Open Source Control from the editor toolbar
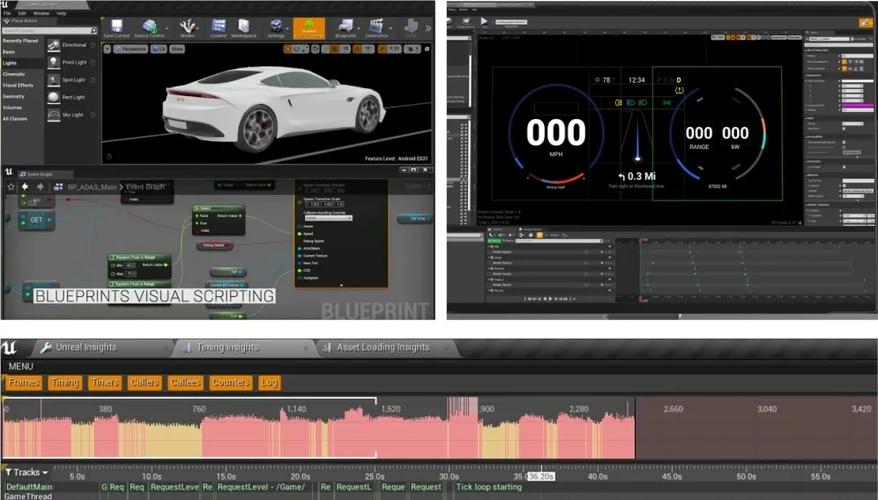 pyautogui.click(x=149, y=28)
